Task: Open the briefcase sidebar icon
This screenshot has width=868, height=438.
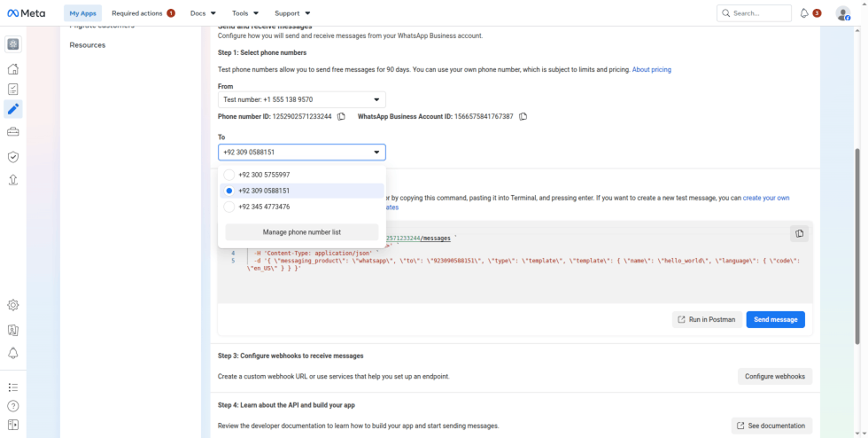Action: point(13,132)
